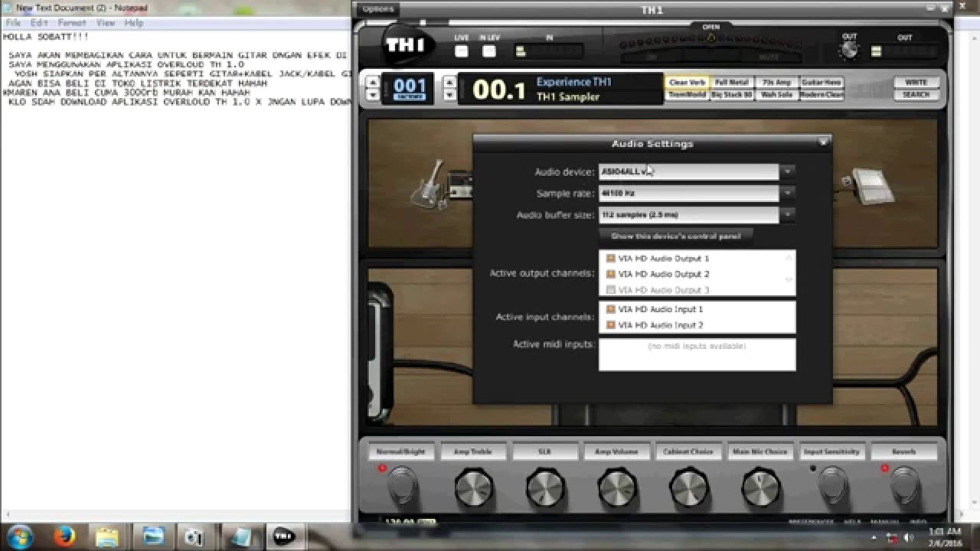Click the guitar icon in signal chain

click(x=427, y=184)
